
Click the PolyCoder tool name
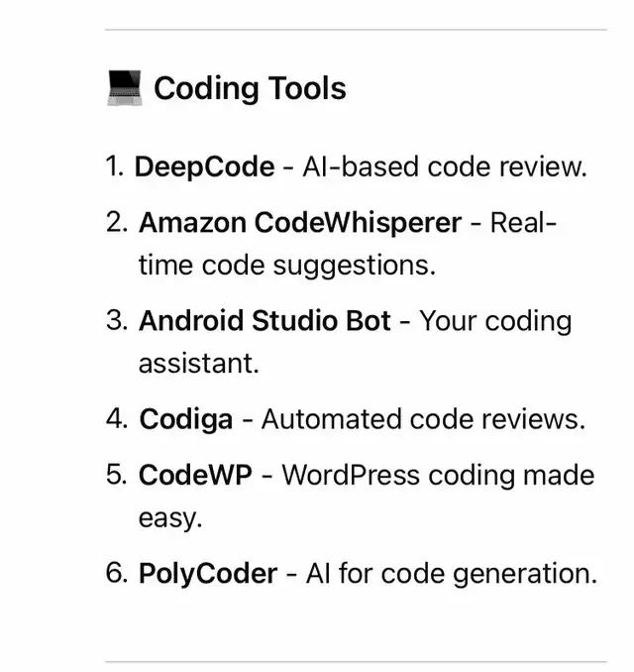pos(207,573)
